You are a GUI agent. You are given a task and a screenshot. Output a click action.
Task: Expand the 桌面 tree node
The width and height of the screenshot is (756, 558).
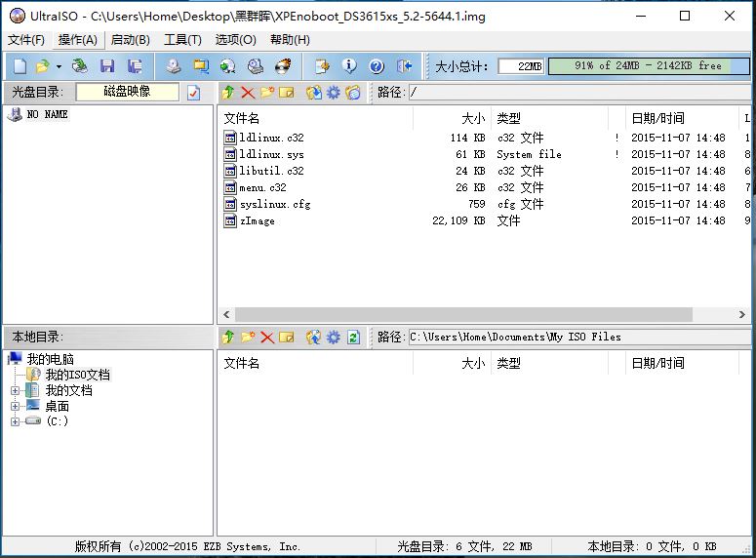[15, 406]
